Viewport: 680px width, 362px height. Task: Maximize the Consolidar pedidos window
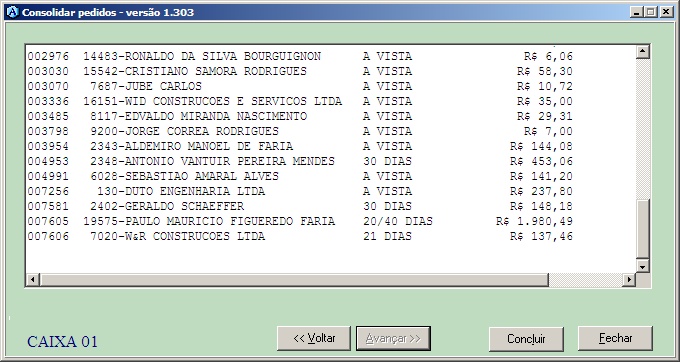[x=650, y=12]
